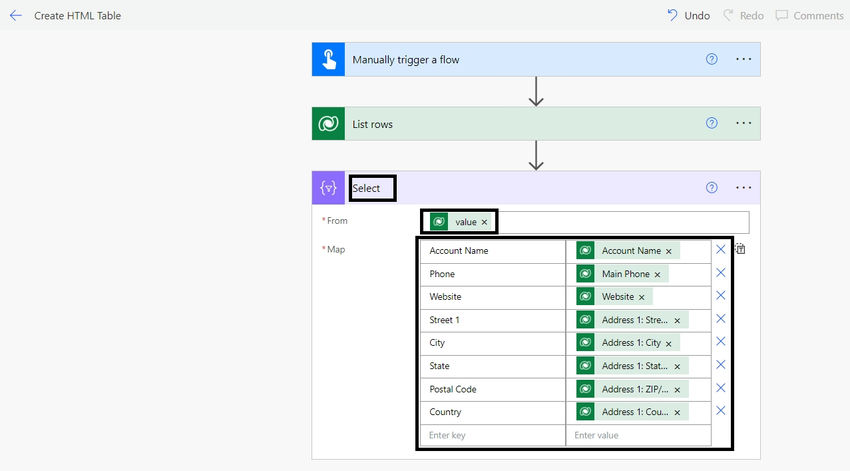Switch Map to text mode icon
The height and width of the screenshot is (471, 850).
(740, 249)
